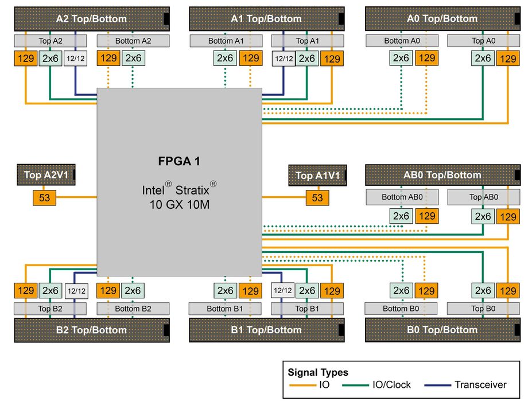Select the Bottom A0 label

(x=402, y=41)
